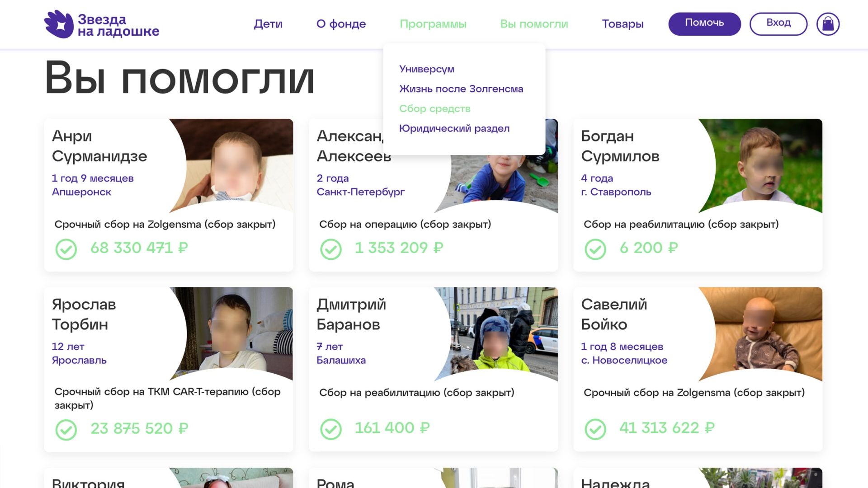
Task: Click the star-in-hand logo icon
Action: click(59, 24)
